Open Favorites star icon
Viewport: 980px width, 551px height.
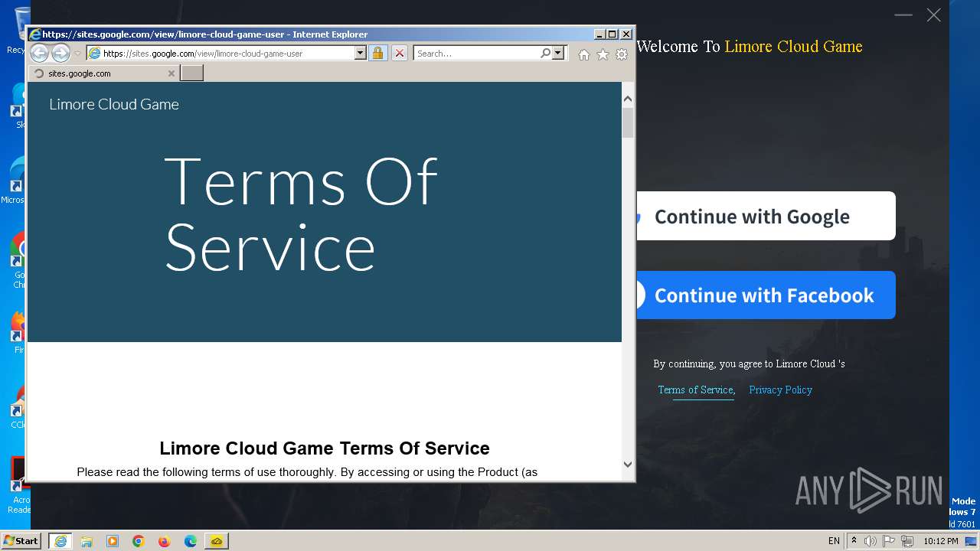[x=603, y=54]
